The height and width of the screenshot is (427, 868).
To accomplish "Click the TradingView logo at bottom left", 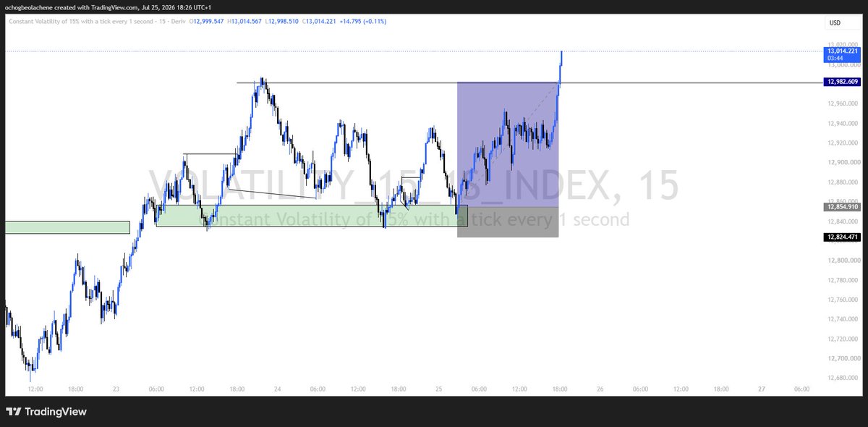I will [x=46, y=412].
